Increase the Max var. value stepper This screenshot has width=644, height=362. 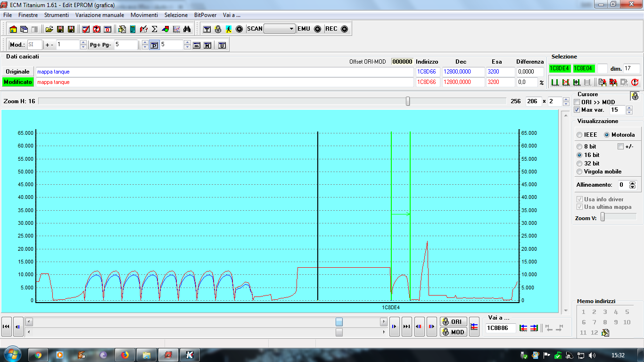coord(628,108)
